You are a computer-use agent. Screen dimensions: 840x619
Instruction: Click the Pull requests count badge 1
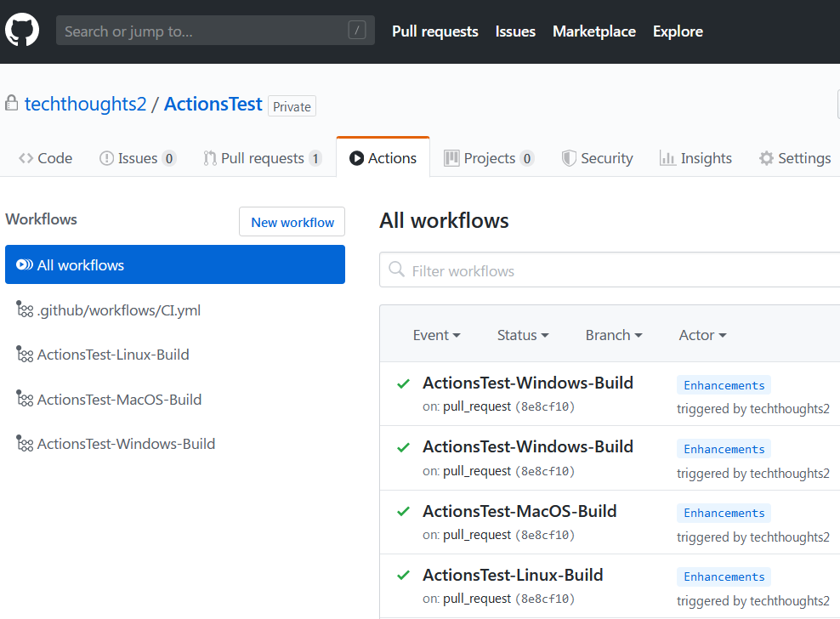point(315,159)
